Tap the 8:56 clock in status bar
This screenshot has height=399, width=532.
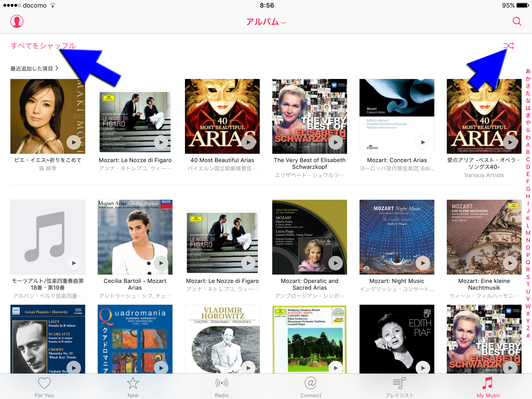267,5
